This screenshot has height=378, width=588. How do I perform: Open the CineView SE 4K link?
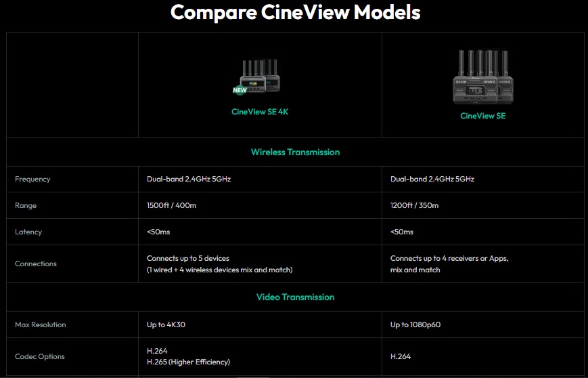(x=260, y=112)
